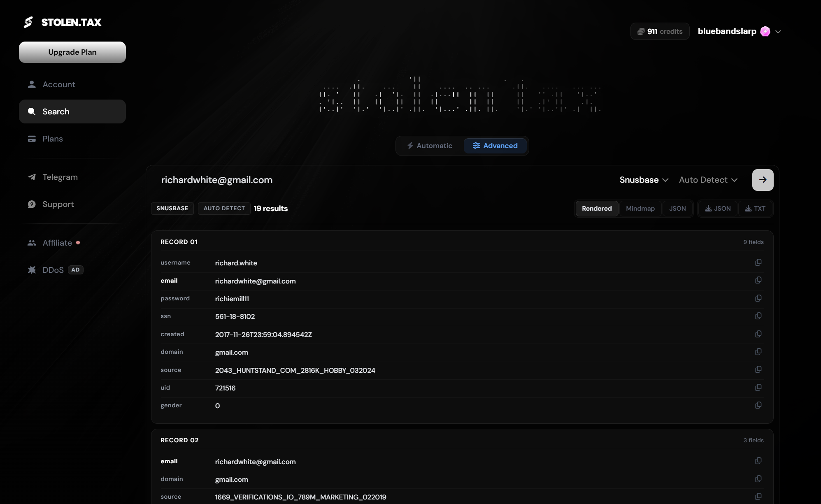Click the pink user avatar badge
Screen dimensions: 821x504
765,32
